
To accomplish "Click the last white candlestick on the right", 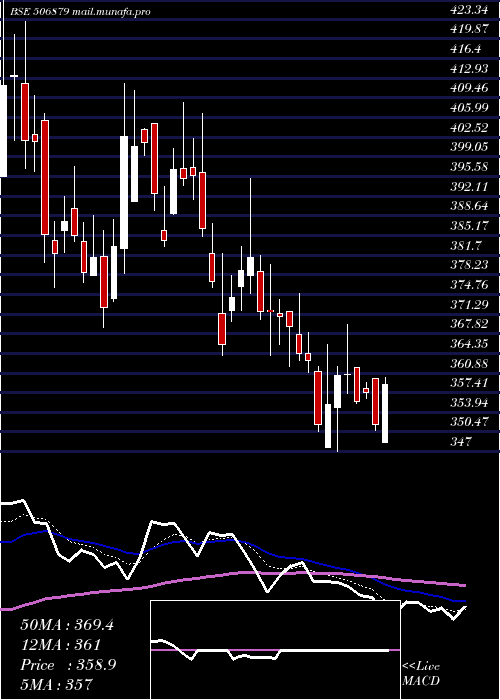I will tap(385, 413).
